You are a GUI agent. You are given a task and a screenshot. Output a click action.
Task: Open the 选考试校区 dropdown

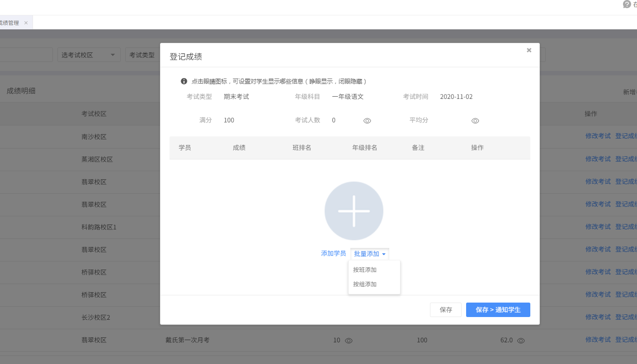pyautogui.click(x=89, y=55)
